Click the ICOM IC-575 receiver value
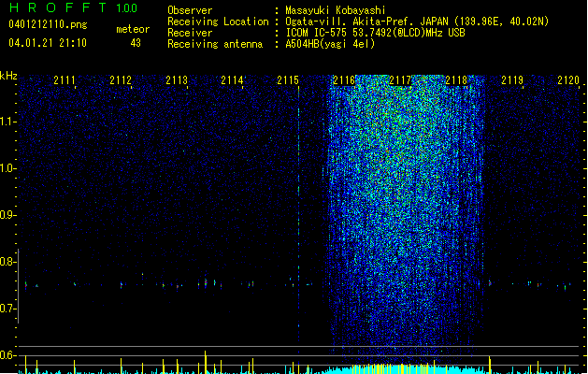The height and width of the screenshot is (374, 588). (x=376, y=33)
